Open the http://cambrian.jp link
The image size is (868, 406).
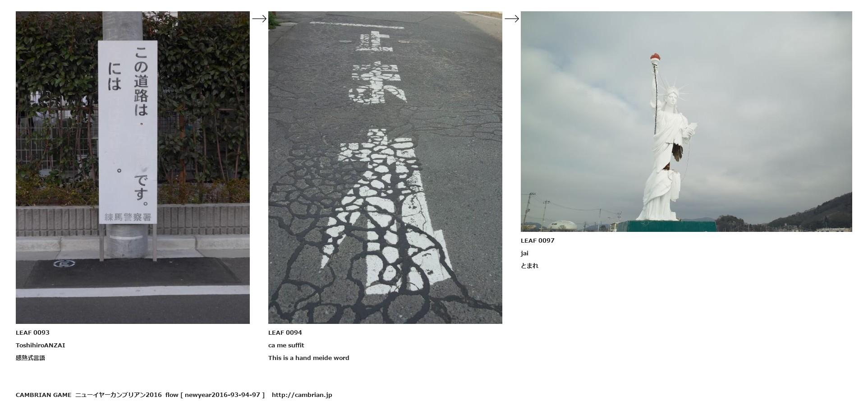[x=302, y=395]
